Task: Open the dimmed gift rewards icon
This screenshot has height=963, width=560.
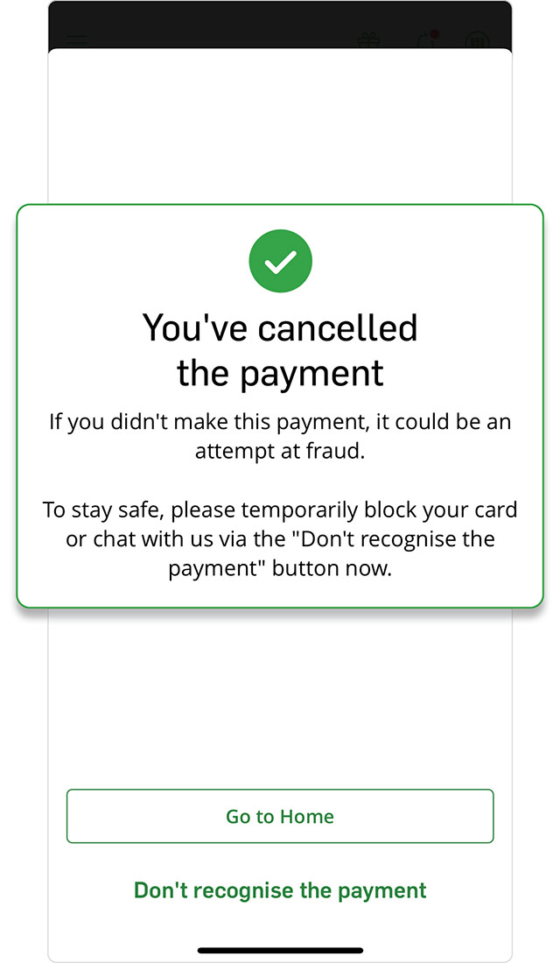Action: (369, 40)
